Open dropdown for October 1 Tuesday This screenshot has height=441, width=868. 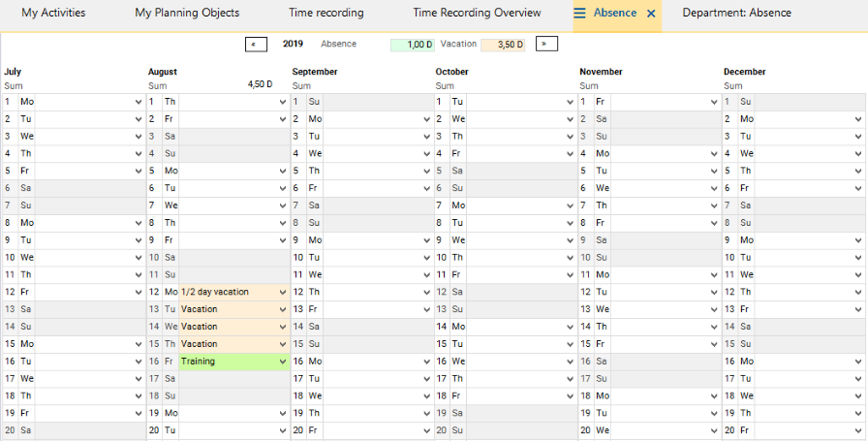pos(571,102)
